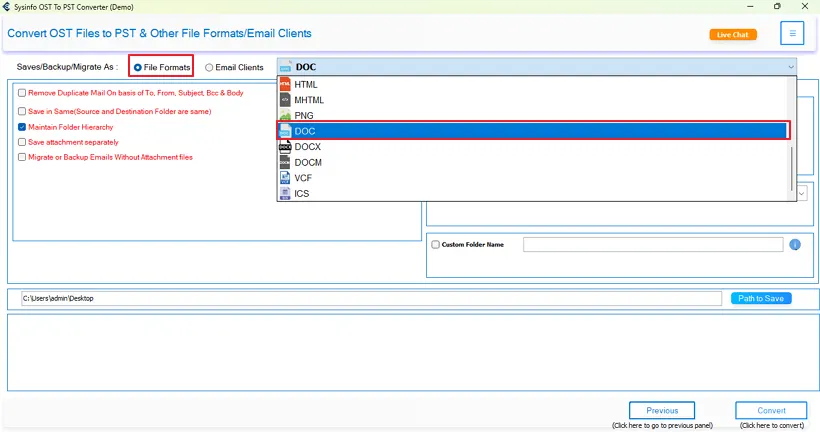The height and width of the screenshot is (432, 820).
Task: Toggle the Custom Folder Name checkbox
Action: 436,244
